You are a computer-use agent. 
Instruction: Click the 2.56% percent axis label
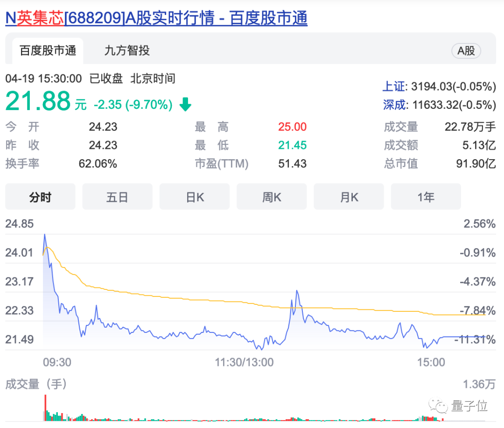tap(480, 224)
